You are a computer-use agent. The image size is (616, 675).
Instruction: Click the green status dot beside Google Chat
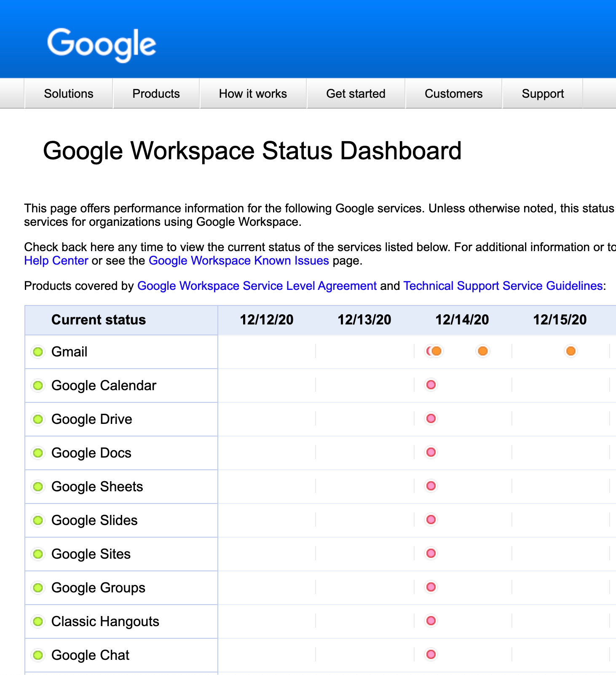click(38, 655)
